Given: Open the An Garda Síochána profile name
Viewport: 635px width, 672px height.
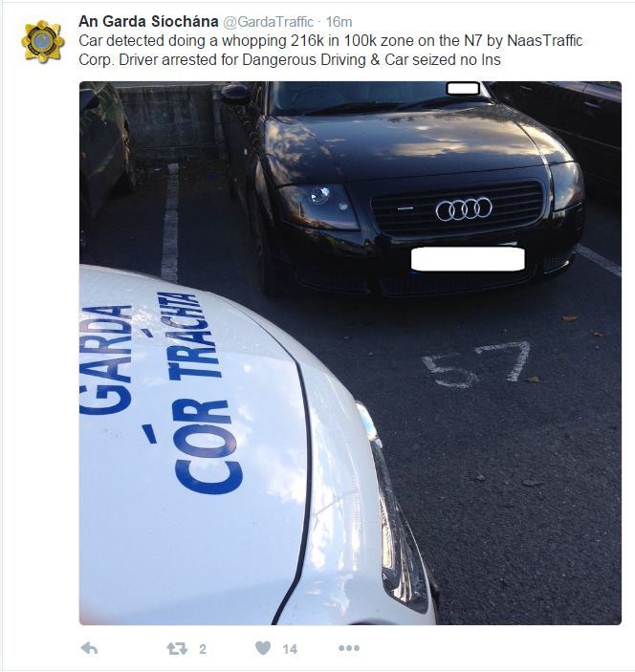Looking at the screenshot, I should (148, 21).
